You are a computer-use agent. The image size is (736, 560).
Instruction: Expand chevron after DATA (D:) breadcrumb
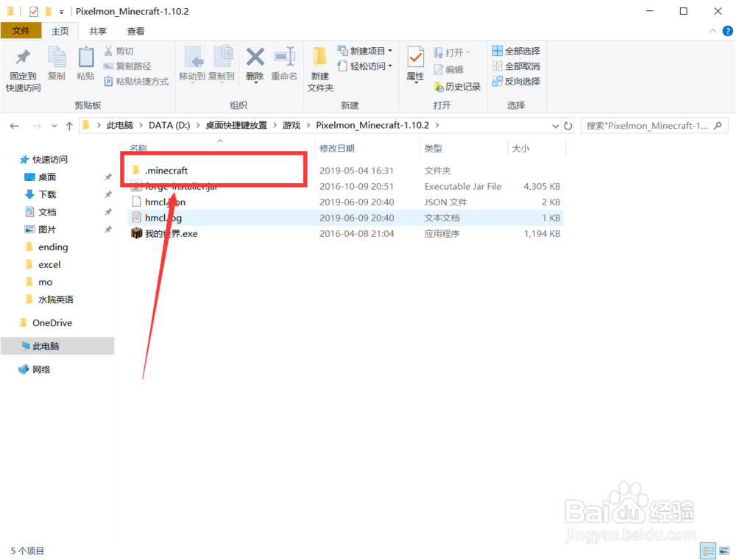click(198, 125)
